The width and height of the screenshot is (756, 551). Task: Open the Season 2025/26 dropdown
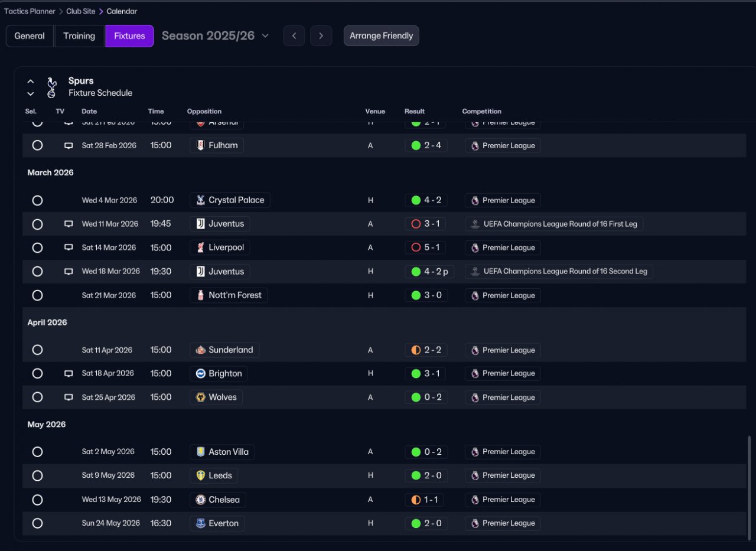coord(216,36)
